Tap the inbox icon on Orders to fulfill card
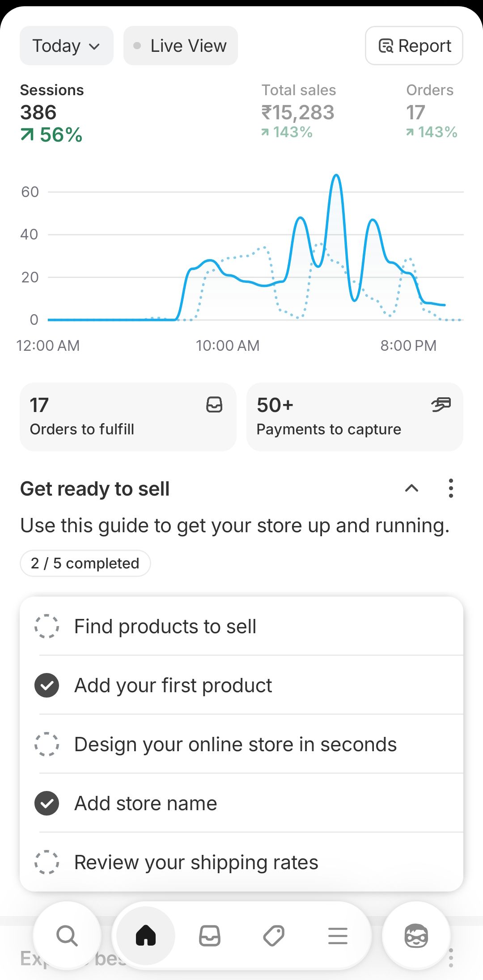Image resolution: width=483 pixels, height=980 pixels. pos(214,405)
